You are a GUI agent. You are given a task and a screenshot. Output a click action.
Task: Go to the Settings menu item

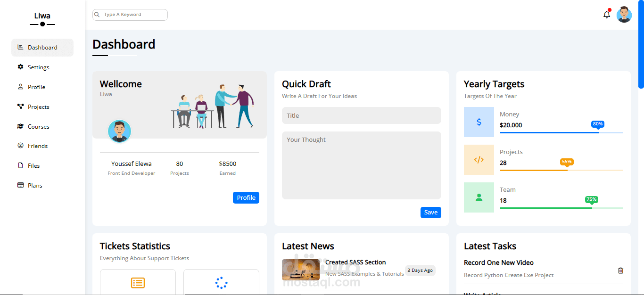[42, 67]
